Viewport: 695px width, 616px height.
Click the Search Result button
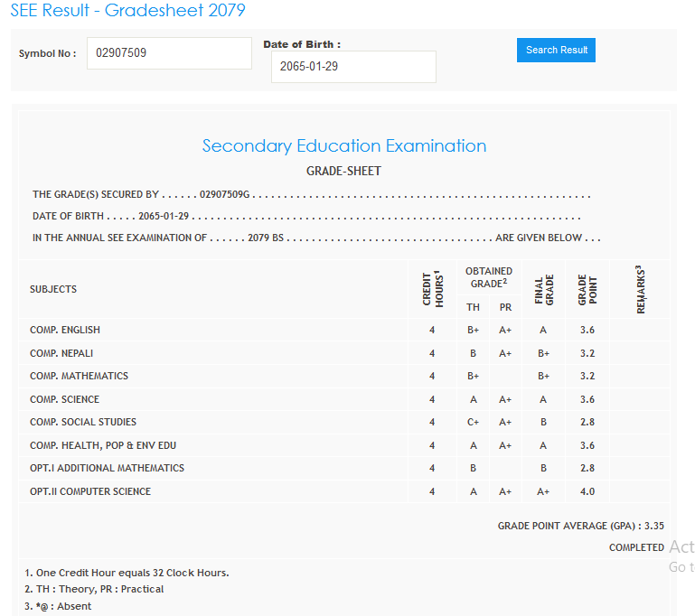click(556, 51)
